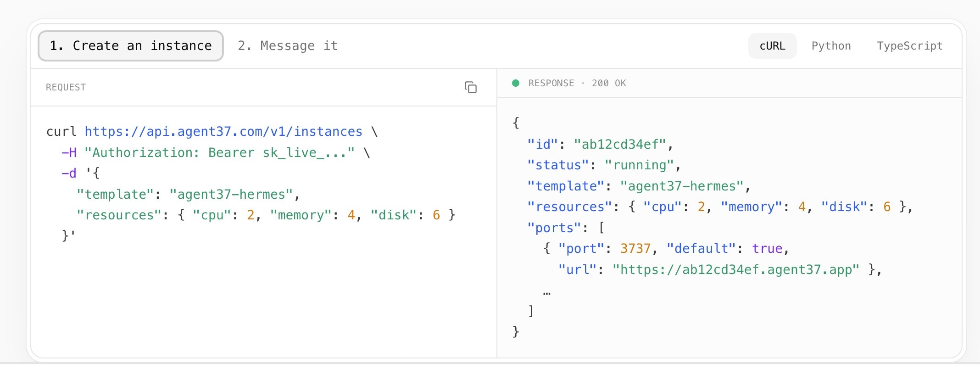Viewport: 980px width, 369px height.
Task: Open the https://api.agent37.com/v1/instances URL
Action: [223, 132]
